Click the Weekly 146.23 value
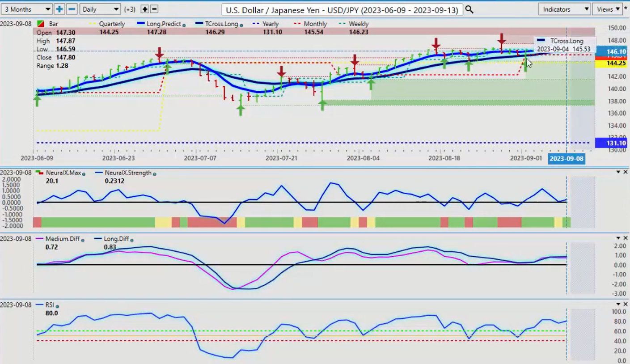The image size is (630, 364). (359, 33)
